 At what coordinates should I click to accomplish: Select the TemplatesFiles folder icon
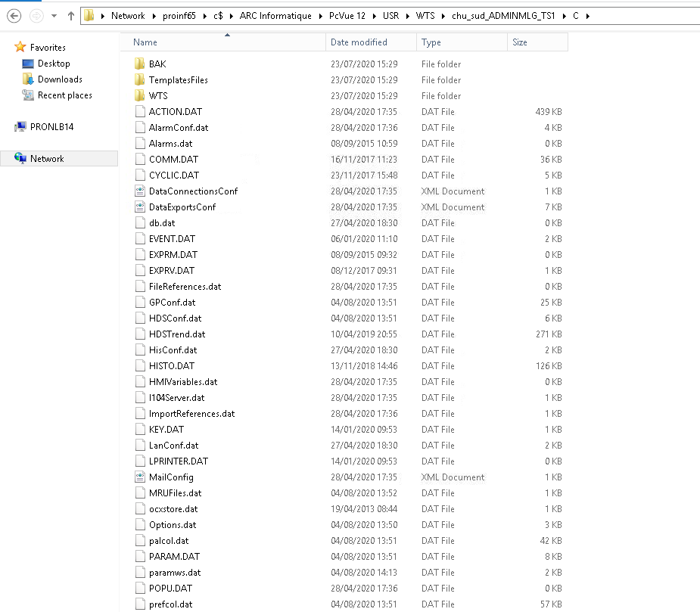coord(139,80)
